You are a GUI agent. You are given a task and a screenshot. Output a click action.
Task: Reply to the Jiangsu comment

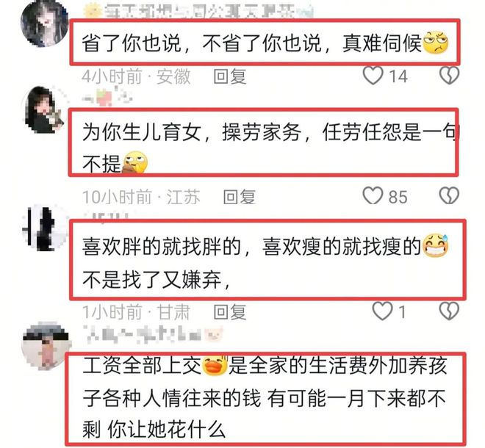click(240, 197)
